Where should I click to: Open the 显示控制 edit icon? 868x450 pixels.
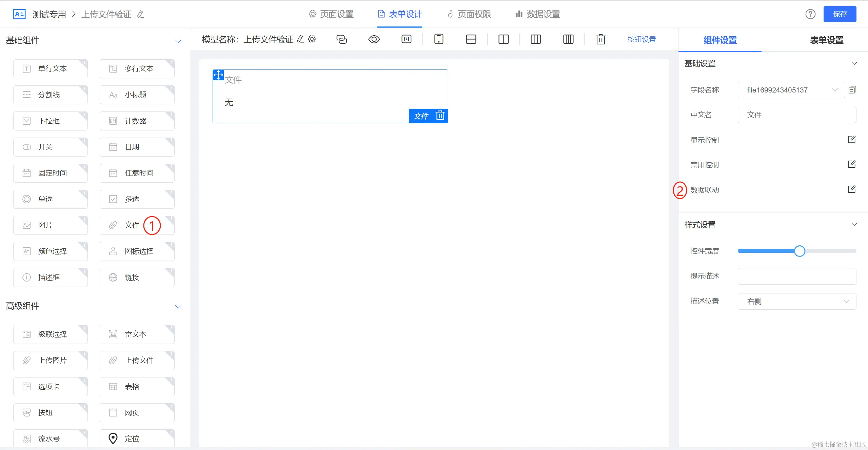point(852,140)
